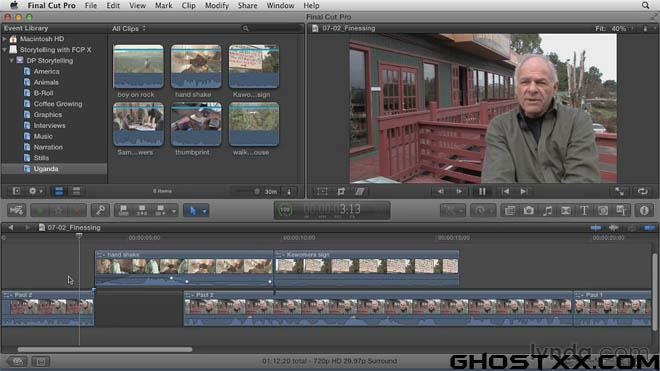
Task: Switch browser to filmstrip view
Action: 59,191
